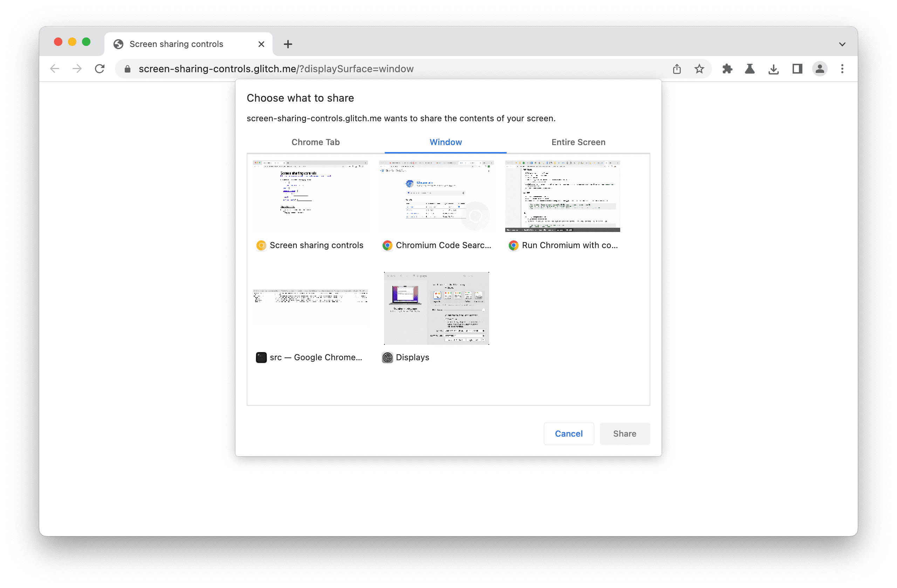Switch to the Entire Screen sharing option
This screenshot has height=588, width=897.
pos(577,142)
